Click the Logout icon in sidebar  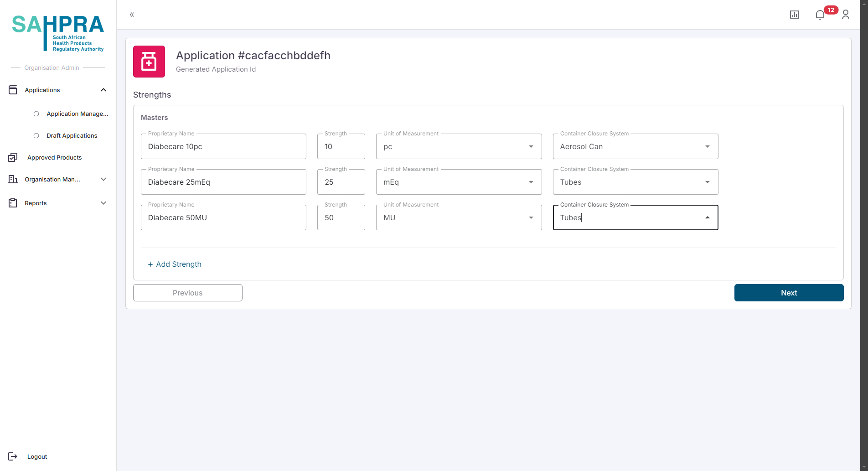click(13, 456)
